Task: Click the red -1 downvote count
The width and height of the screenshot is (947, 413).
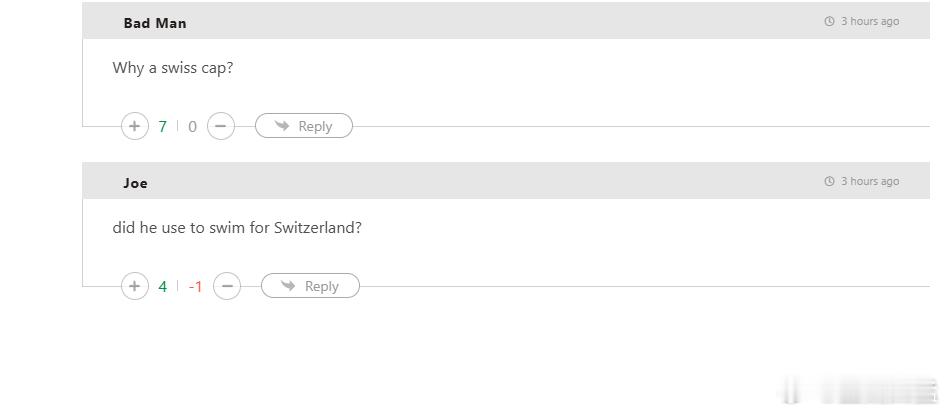Action: coord(195,287)
